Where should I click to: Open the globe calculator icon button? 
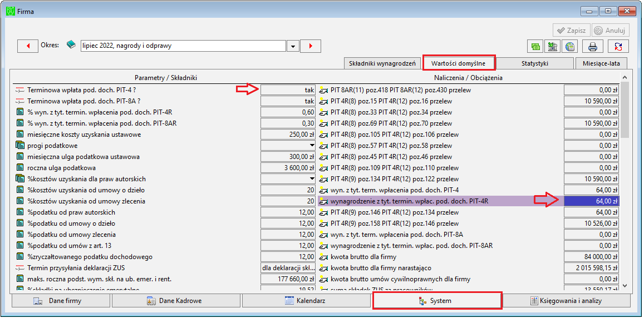[569, 46]
